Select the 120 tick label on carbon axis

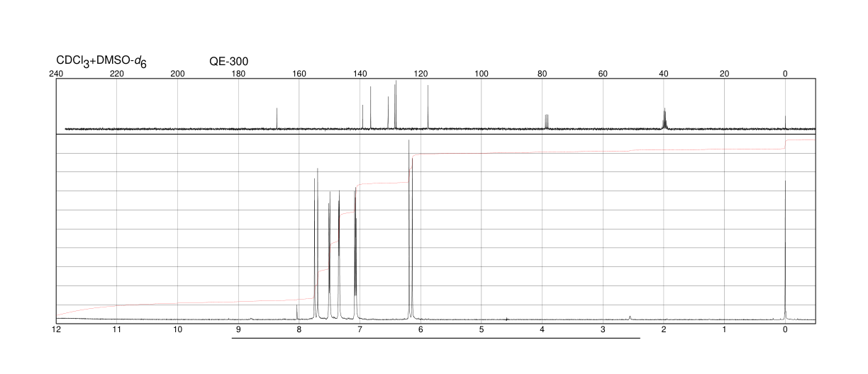(421, 74)
